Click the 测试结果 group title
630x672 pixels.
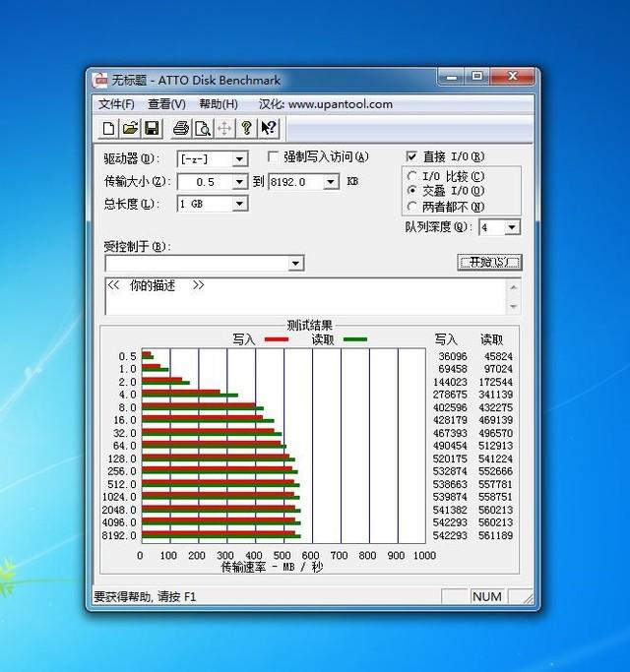(310, 326)
